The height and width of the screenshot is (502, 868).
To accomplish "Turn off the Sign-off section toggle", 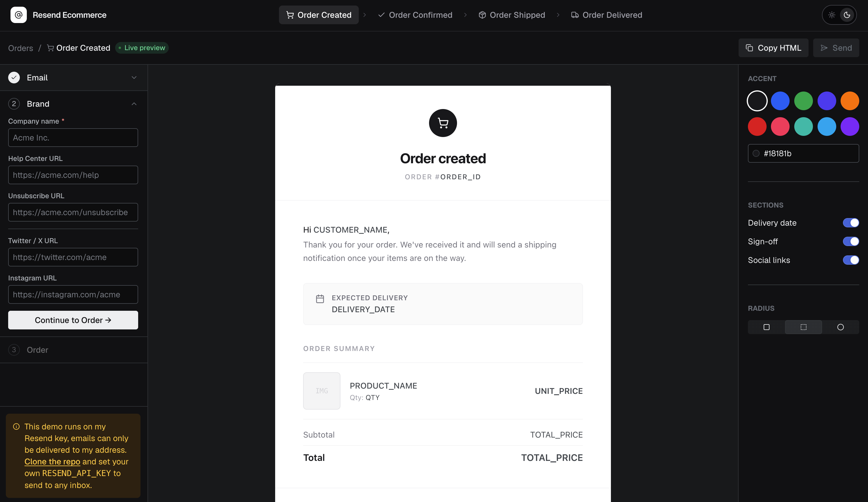I will tap(851, 241).
